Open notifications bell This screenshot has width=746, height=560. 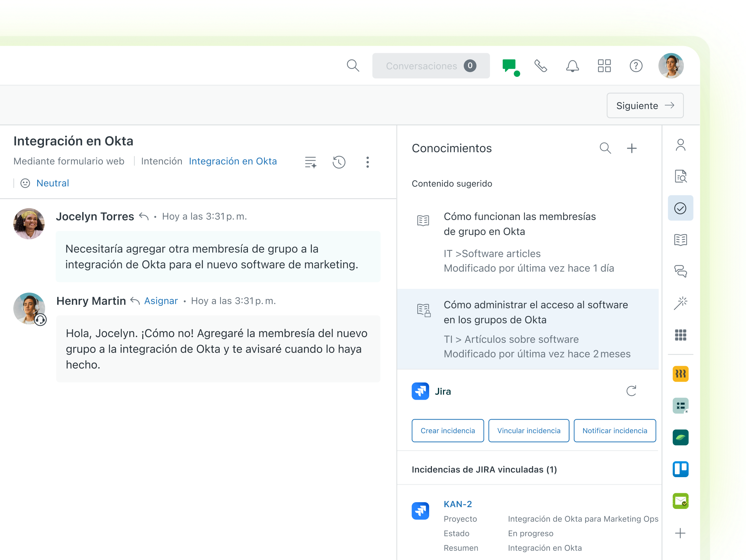(572, 66)
